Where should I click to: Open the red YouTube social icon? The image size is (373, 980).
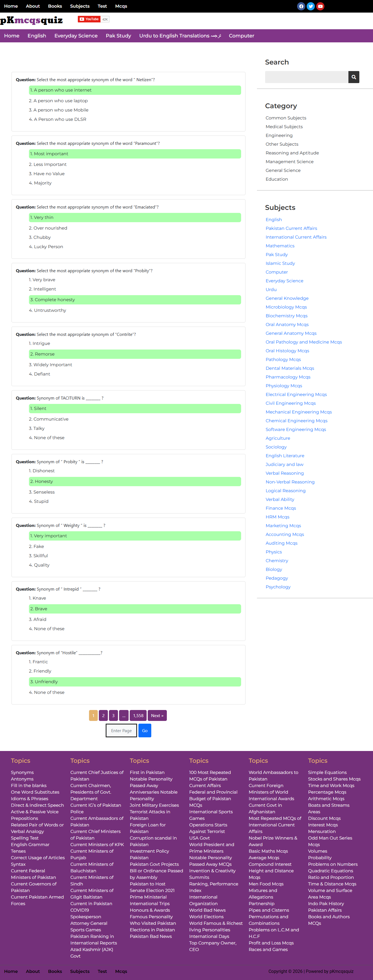(x=320, y=6)
